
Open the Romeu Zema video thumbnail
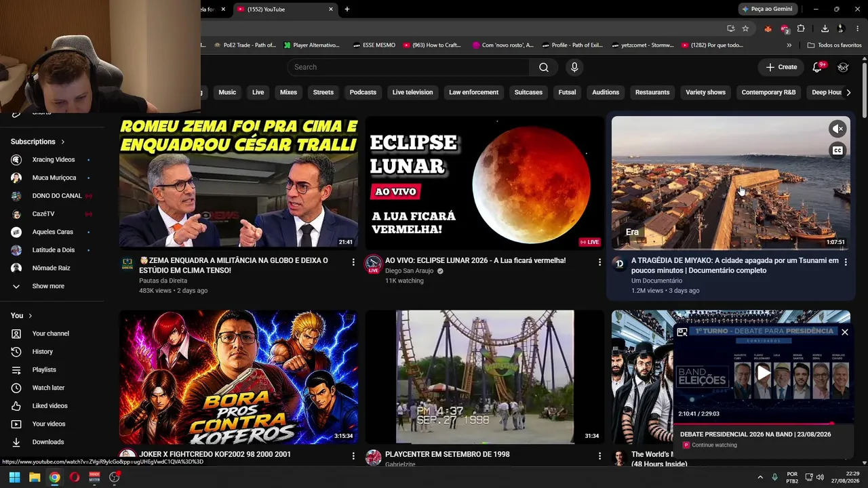pos(239,183)
